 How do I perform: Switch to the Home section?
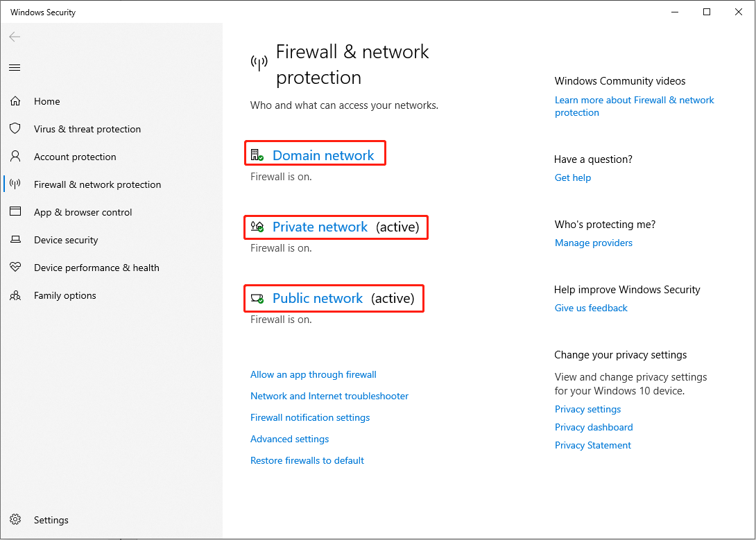(46, 101)
